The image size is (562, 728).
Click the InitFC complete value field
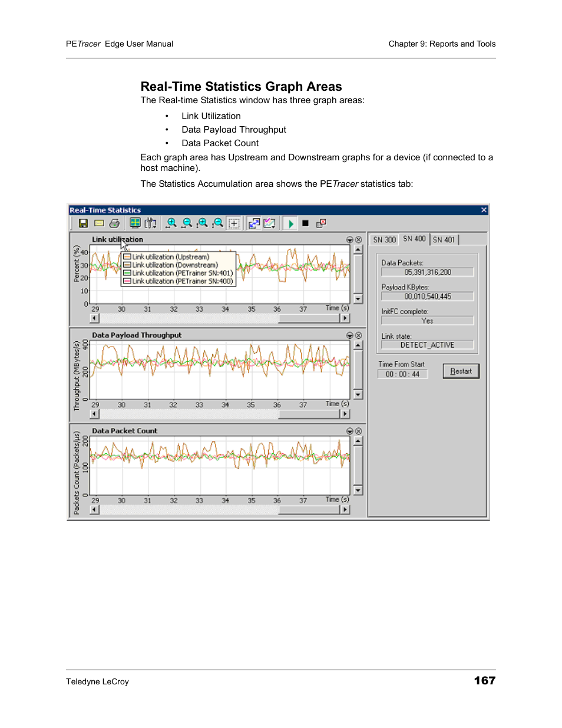(x=427, y=321)
